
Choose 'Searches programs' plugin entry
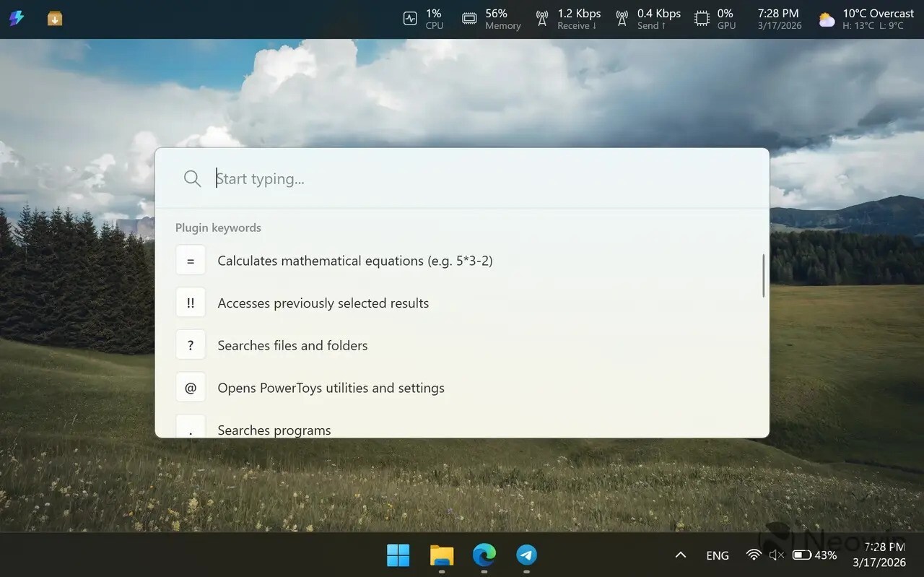pyautogui.click(x=274, y=429)
